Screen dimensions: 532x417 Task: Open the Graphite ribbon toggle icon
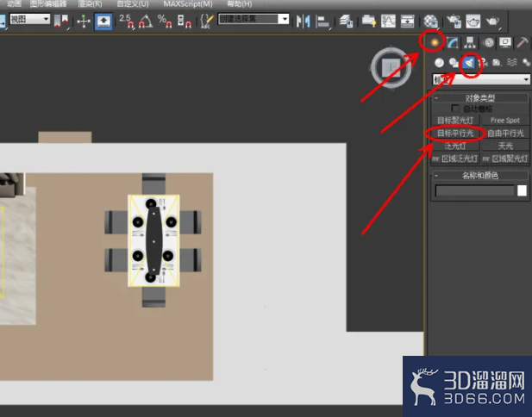(369, 22)
